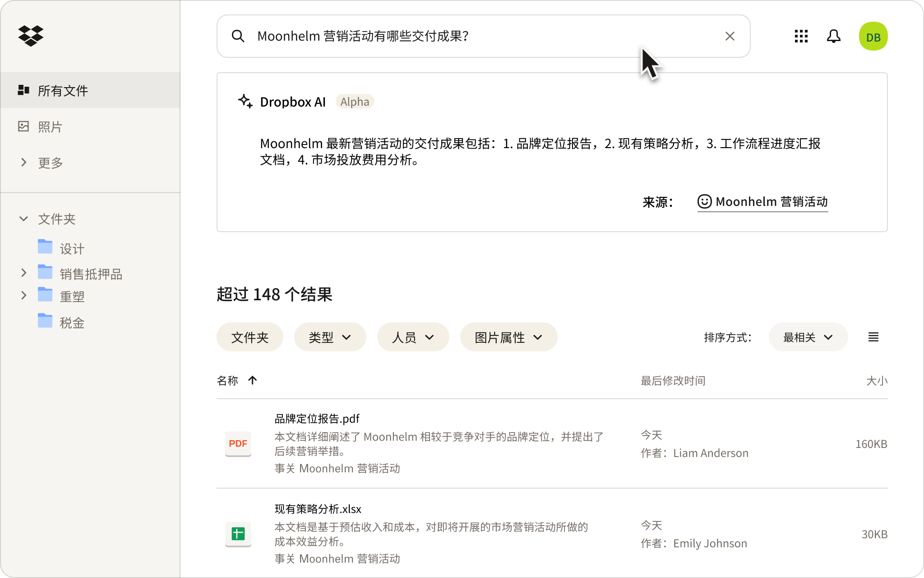Expand the 更多 section
Viewport: 924px width, 578px height.
(23, 162)
